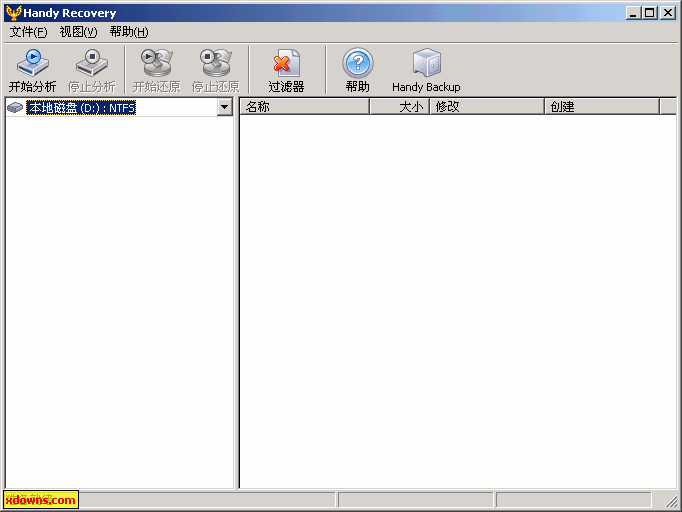Sort file list by 创建 column
The image size is (682, 512).
602,107
